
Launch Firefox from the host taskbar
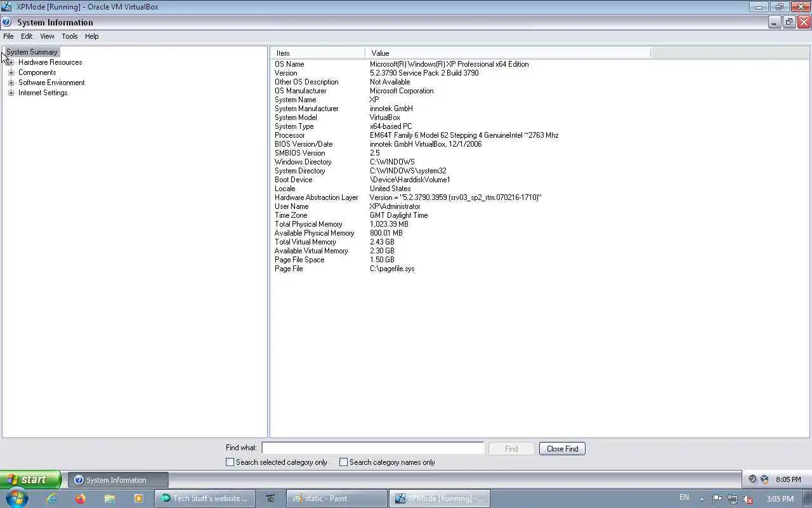click(x=80, y=498)
